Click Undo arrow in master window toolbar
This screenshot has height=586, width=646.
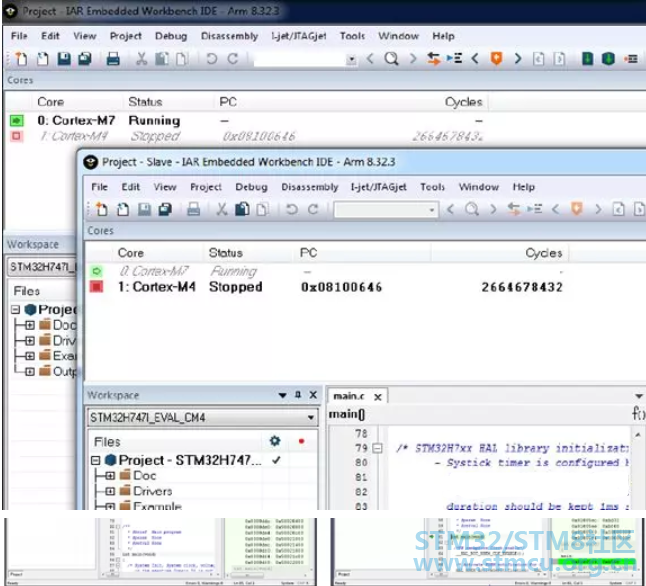pyautogui.click(x=211, y=59)
